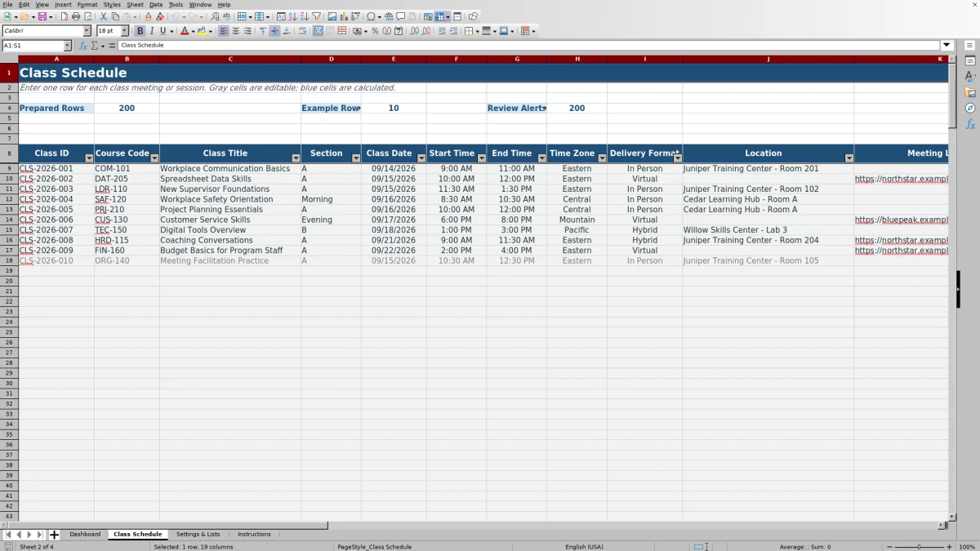
Task: Open the sidebar Properties panel icon
Action: coord(970,61)
